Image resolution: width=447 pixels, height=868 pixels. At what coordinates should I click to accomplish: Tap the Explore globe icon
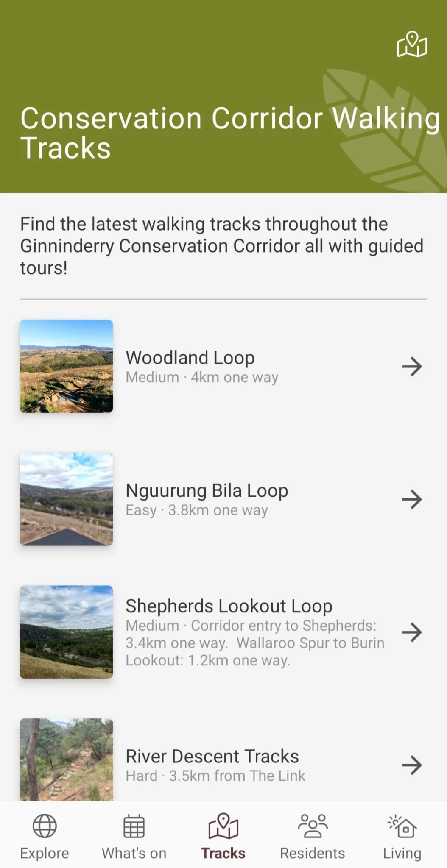click(45, 826)
